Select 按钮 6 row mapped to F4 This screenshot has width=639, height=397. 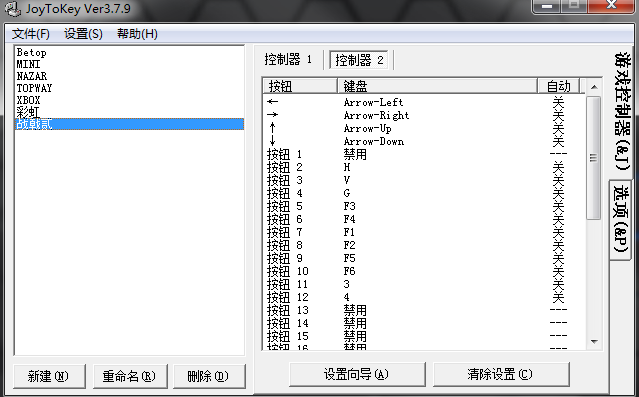pos(424,219)
